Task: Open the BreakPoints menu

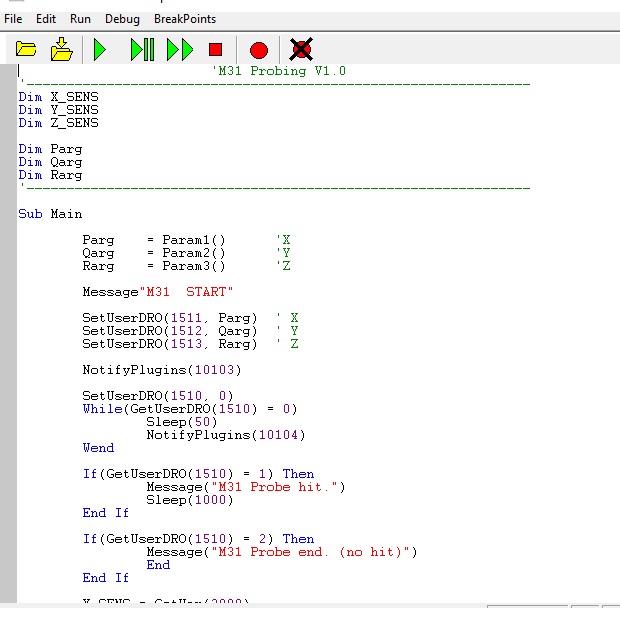Action: tap(184, 19)
